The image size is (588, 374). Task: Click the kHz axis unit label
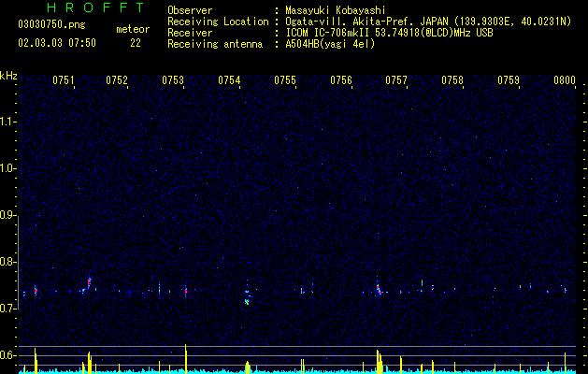(8, 76)
